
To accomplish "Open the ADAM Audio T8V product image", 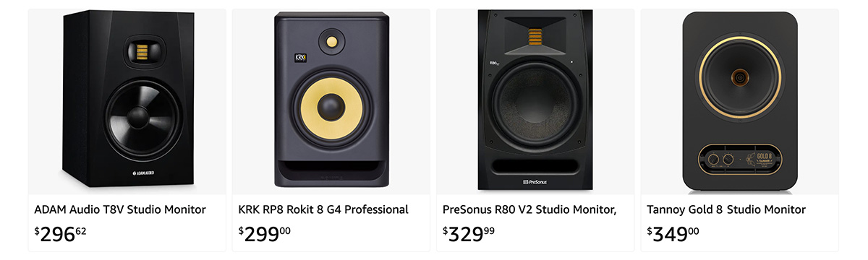I will click(x=127, y=101).
